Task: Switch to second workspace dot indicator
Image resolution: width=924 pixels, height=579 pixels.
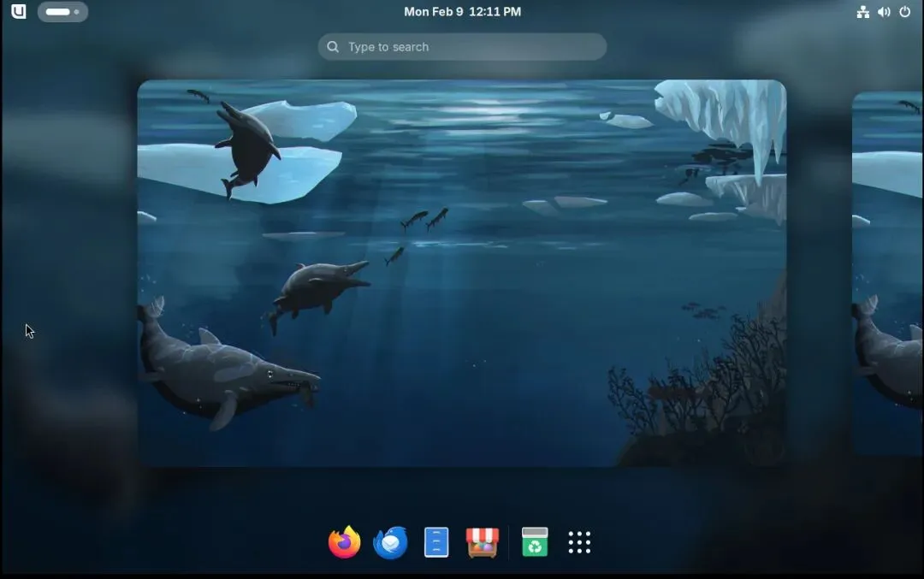Action: pos(77,12)
